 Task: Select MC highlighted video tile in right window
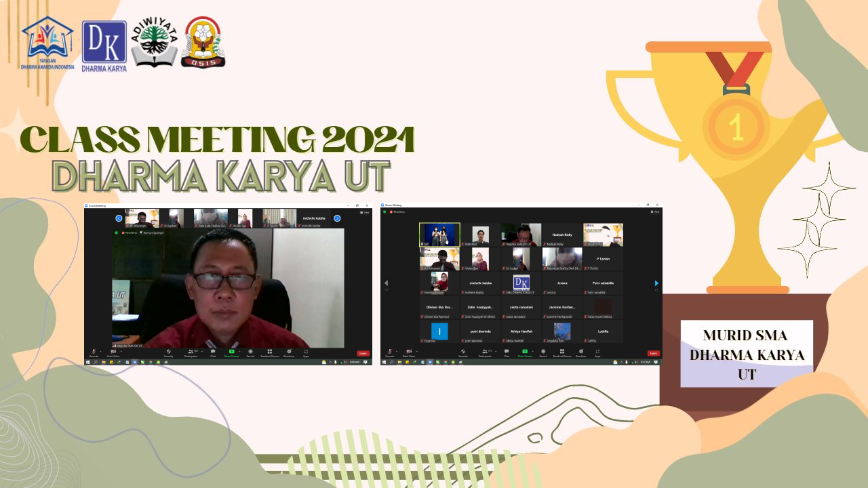click(x=439, y=235)
